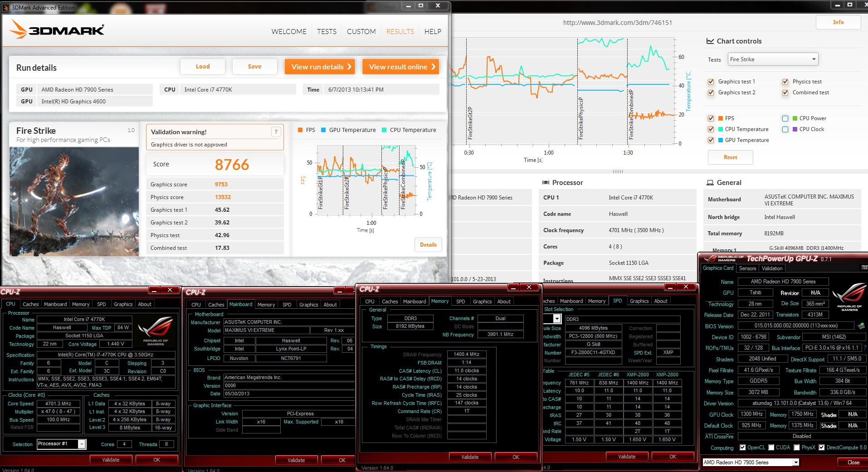The width and height of the screenshot is (868, 472).
Task: Toggle the CUDA checkbox in GPU-Z
Action: (771, 448)
